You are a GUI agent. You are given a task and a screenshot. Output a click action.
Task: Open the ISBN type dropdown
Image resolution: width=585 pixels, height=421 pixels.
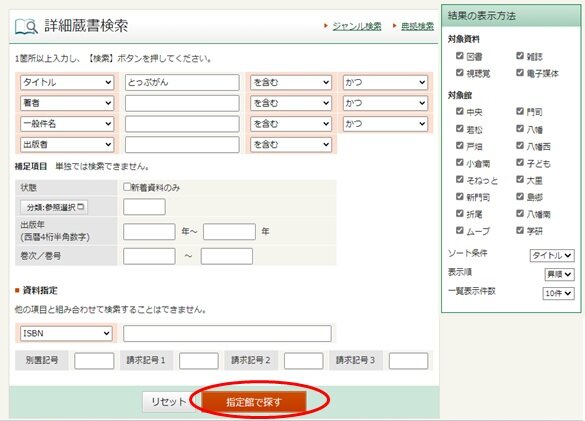tap(66, 333)
